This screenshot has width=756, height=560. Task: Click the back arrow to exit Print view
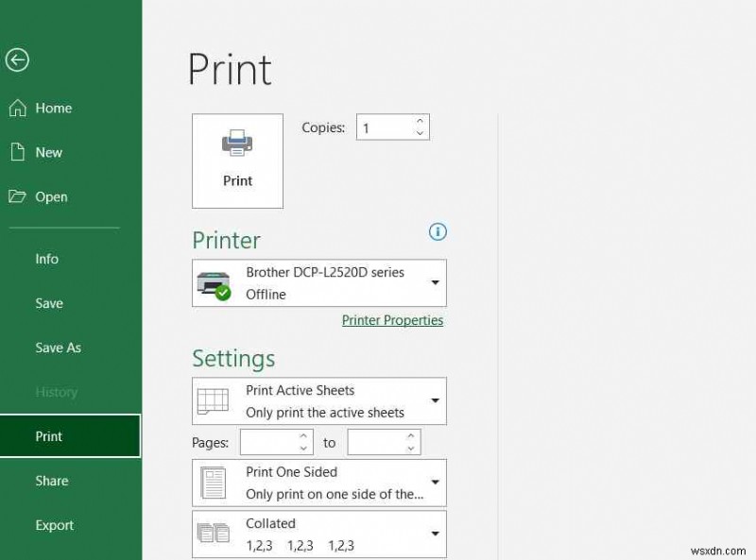pos(17,60)
